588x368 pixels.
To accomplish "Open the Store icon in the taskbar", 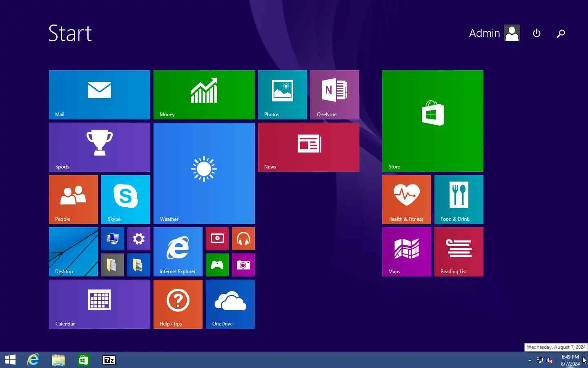I will point(83,360).
